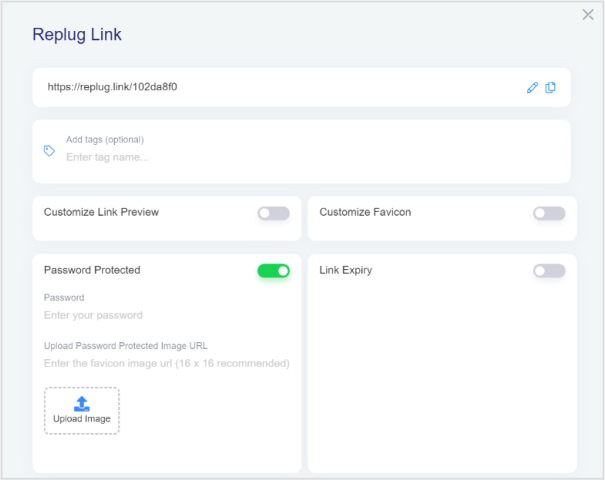
Task: Select the replug.link/102da8f0 URL text
Action: point(112,87)
